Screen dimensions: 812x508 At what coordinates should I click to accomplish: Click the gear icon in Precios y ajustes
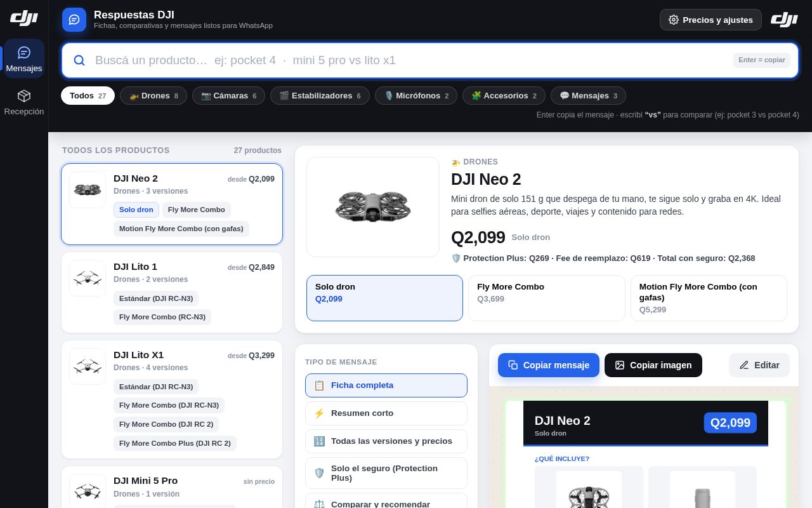[674, 20]
